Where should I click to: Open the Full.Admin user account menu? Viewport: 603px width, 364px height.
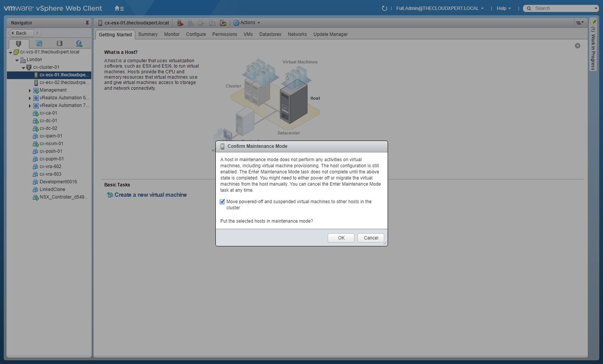coord(440,8)
